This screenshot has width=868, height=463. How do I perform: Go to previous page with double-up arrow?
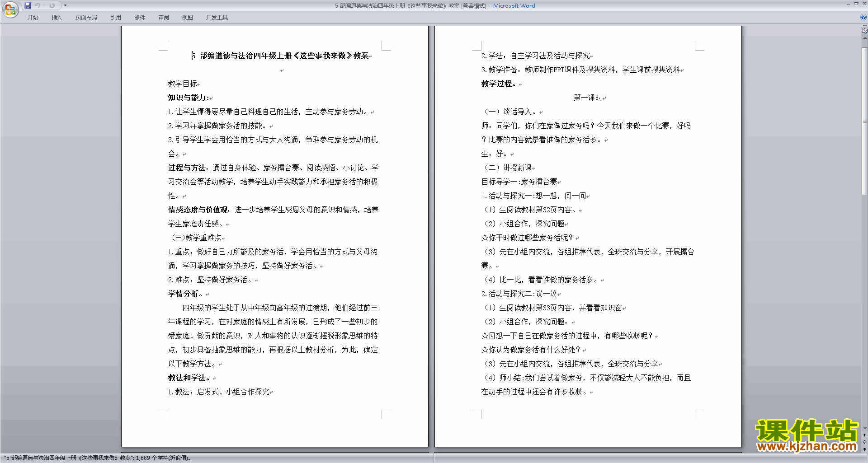pos(864,435)
